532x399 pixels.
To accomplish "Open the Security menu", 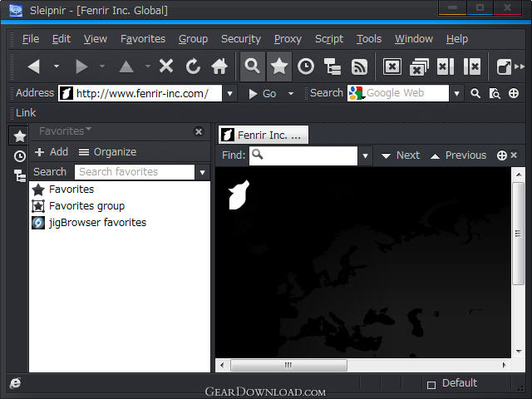I will click(241, 39).
